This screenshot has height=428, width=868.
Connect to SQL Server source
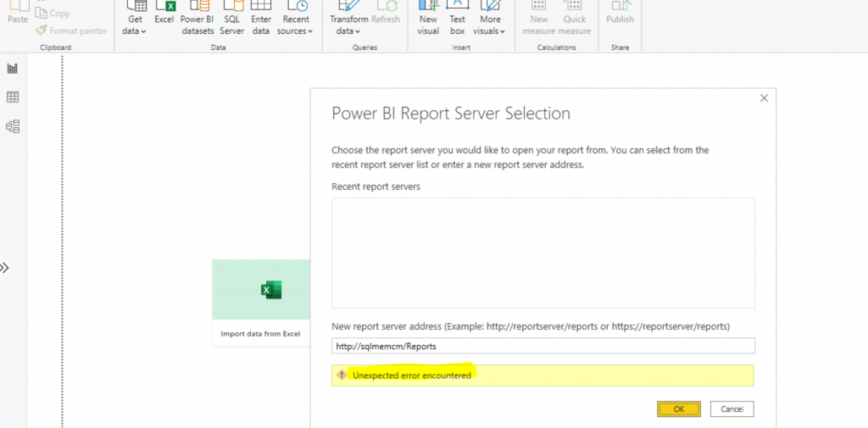(x=232, y=19)
